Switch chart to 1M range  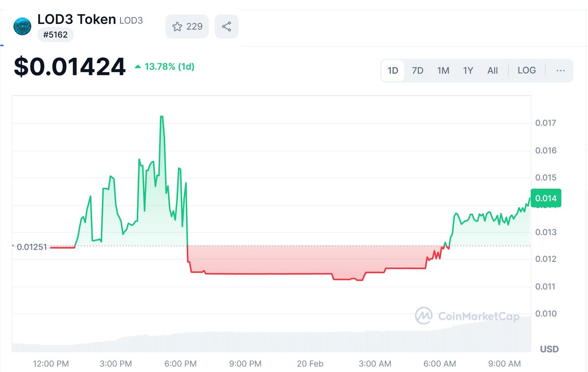point(443,71)
